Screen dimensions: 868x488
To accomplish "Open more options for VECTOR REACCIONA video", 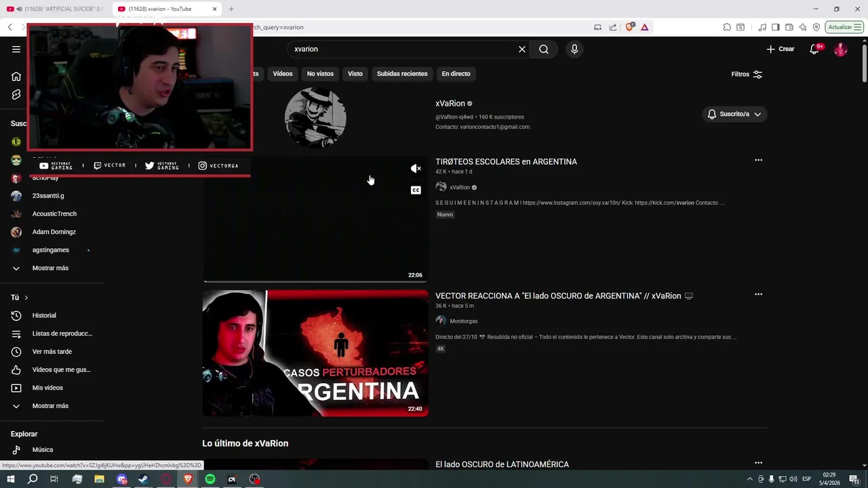I will click(x=758, y=294).
